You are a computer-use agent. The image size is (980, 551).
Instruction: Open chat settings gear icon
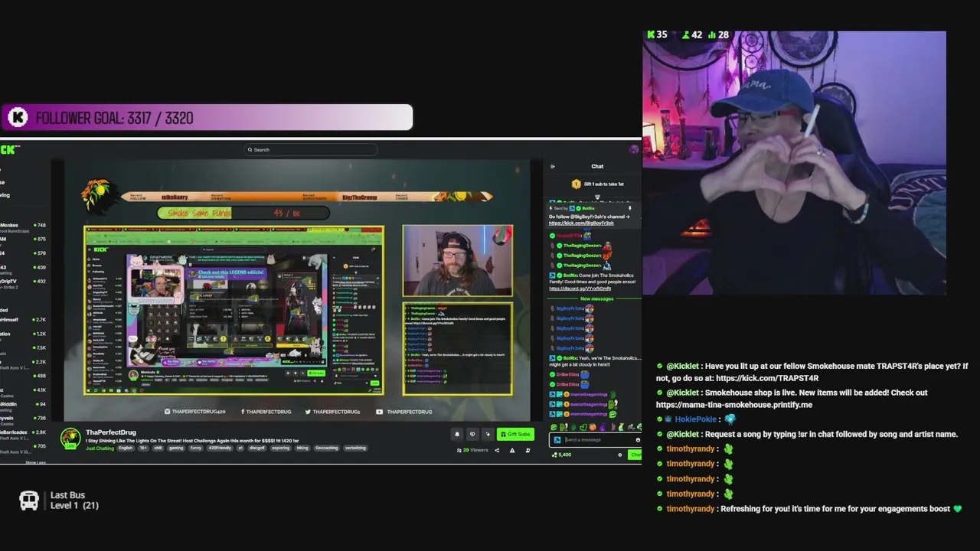point(620,455)
